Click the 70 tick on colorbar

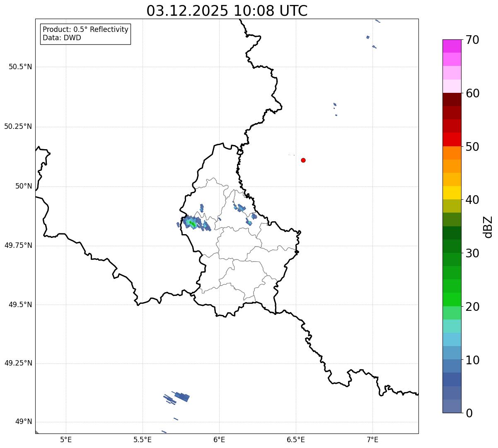click(472, 40)
